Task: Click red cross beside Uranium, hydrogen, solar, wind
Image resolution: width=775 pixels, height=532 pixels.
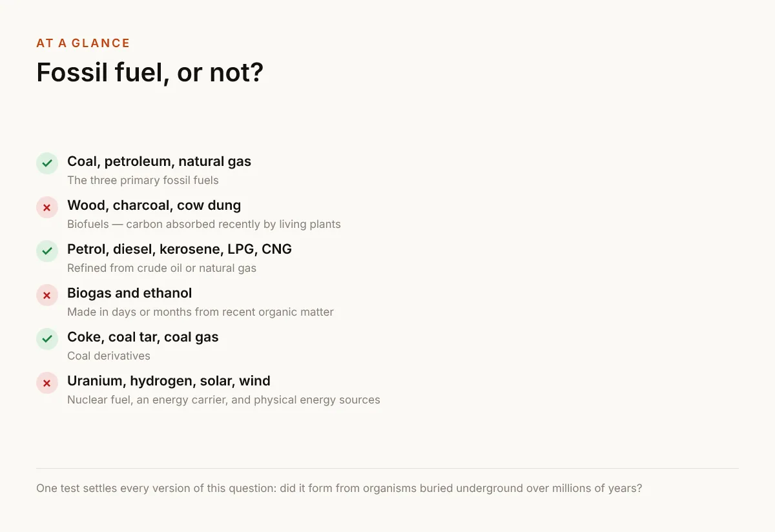Action: coord(47,384)
